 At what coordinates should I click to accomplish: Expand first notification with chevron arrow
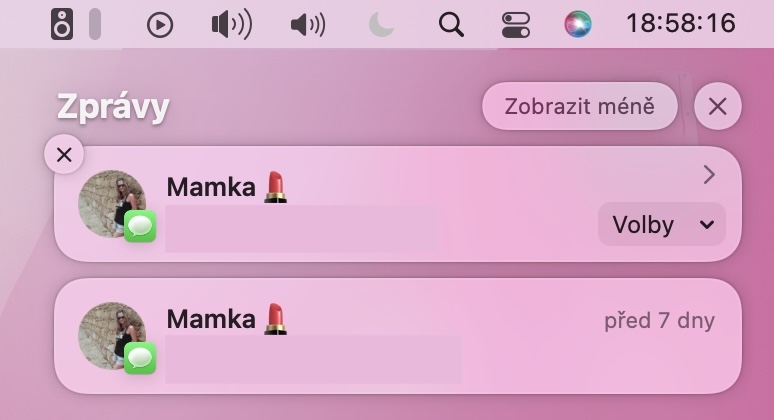click(709, 175)
